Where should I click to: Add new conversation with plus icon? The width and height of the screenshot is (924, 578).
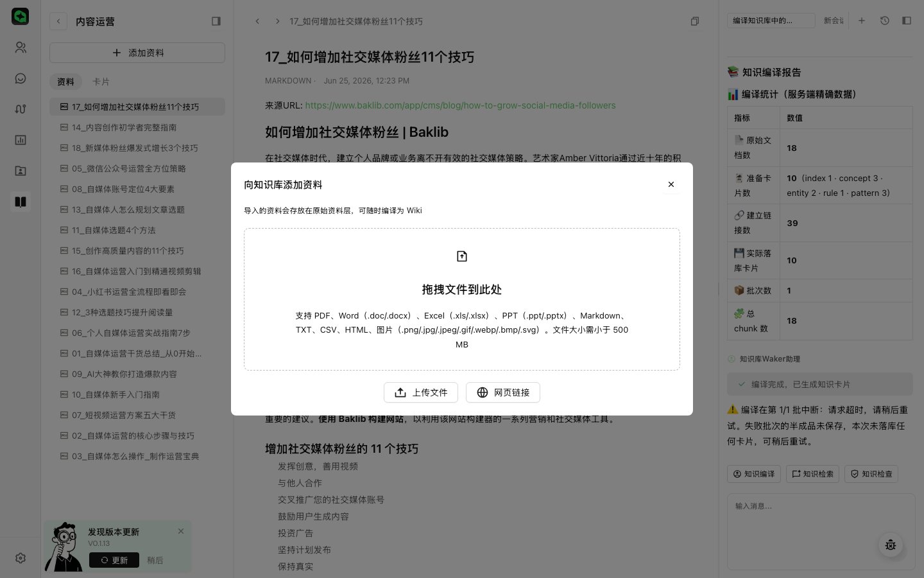click(862, 21)
